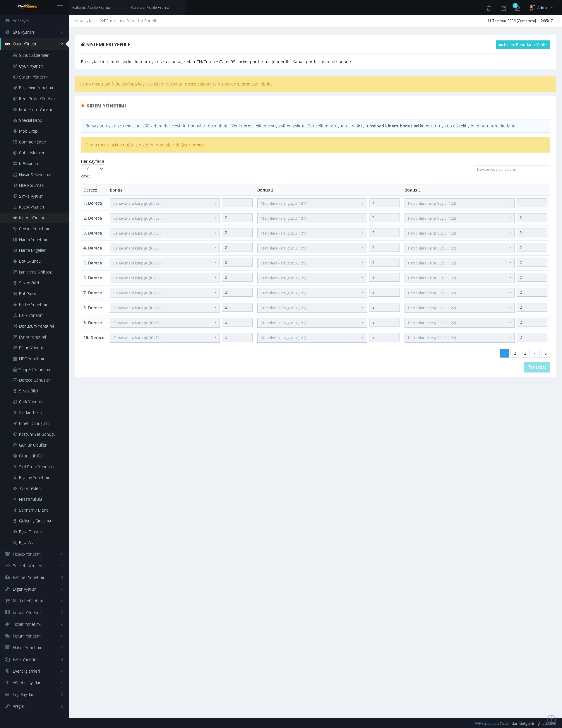Viewport: 562px width, 728px height.
Task: Expand the Event İşlemleri menu
Action: point(34,671)
